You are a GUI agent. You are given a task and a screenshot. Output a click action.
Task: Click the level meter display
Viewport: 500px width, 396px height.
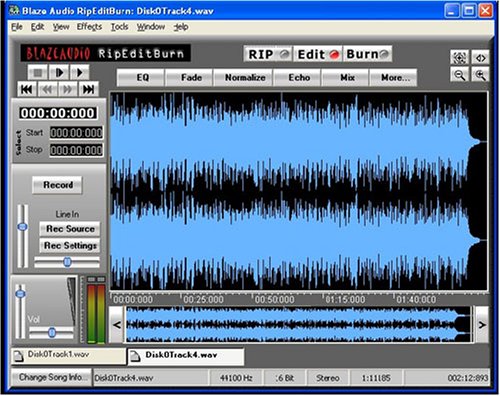(x=96, y=310)
